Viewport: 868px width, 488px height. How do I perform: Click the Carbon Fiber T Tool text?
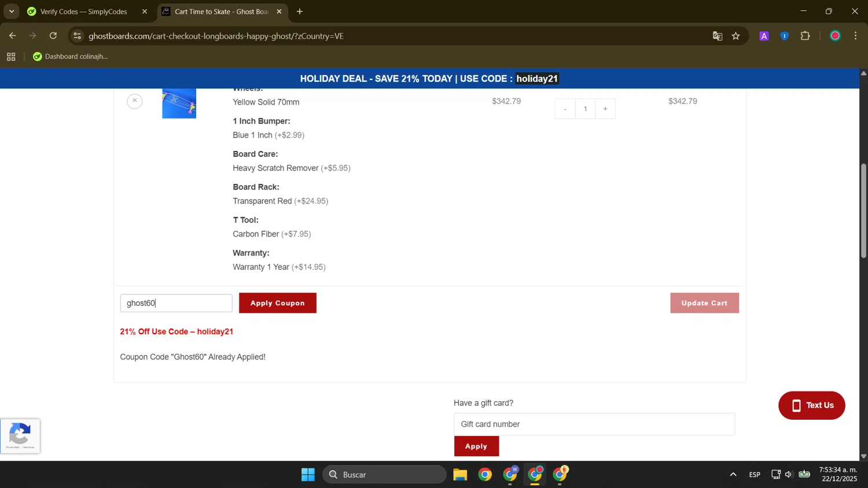click(x=272, y=234)
